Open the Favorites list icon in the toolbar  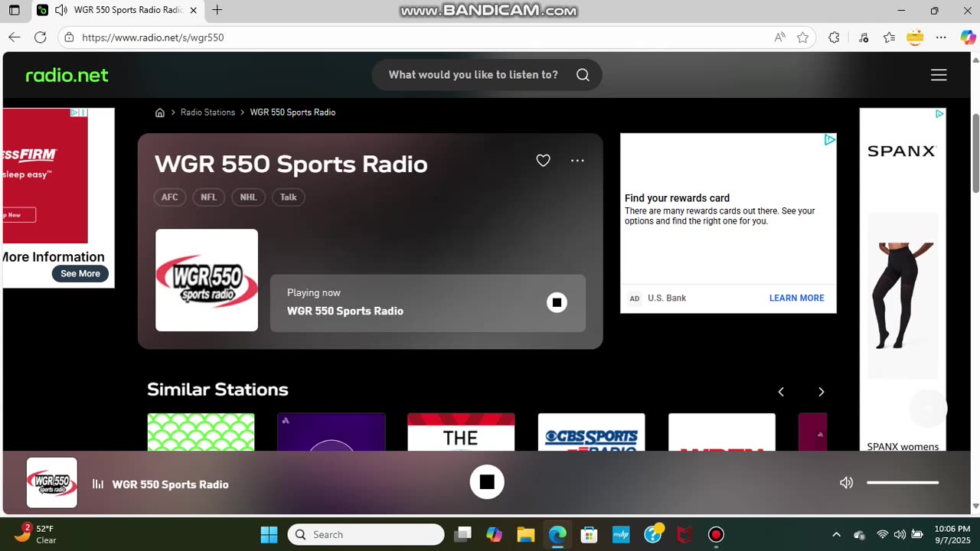tap(889, 37)
